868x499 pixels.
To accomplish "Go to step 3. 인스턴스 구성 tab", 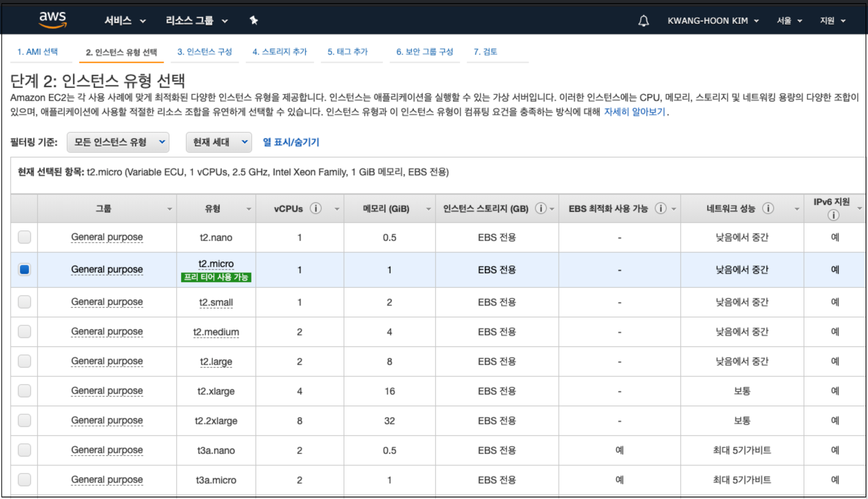I will [205, 52].
